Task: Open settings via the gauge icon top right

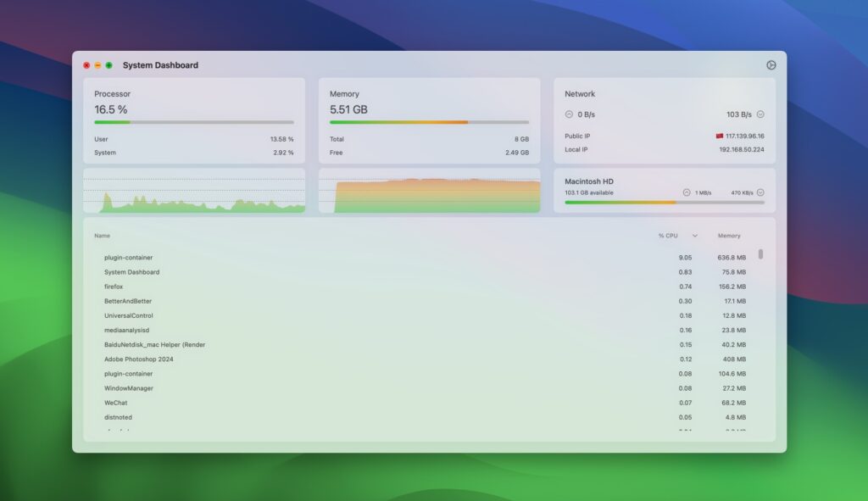Action: [771, 64]
